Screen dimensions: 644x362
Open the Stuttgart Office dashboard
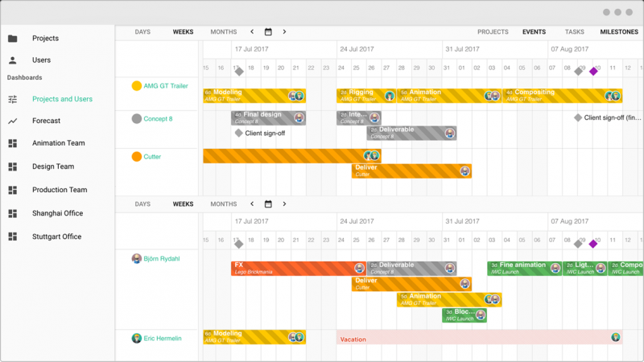tap(56, 237)
